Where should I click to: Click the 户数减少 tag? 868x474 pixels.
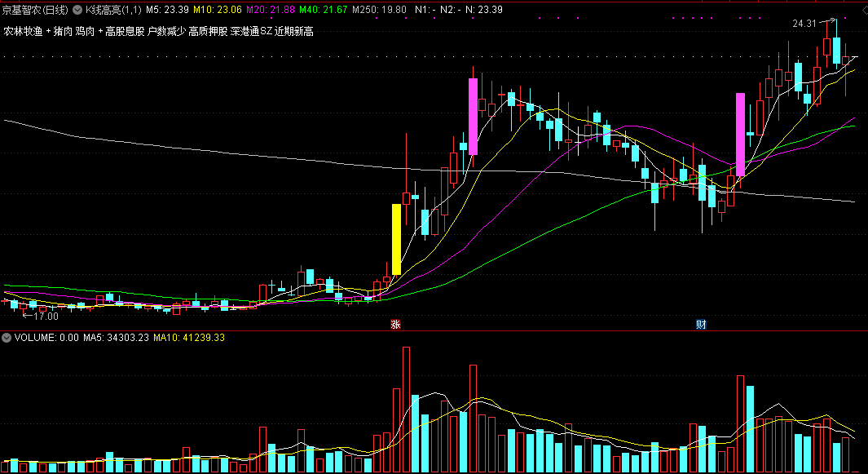pyautogui.click(x=166, y=32)
